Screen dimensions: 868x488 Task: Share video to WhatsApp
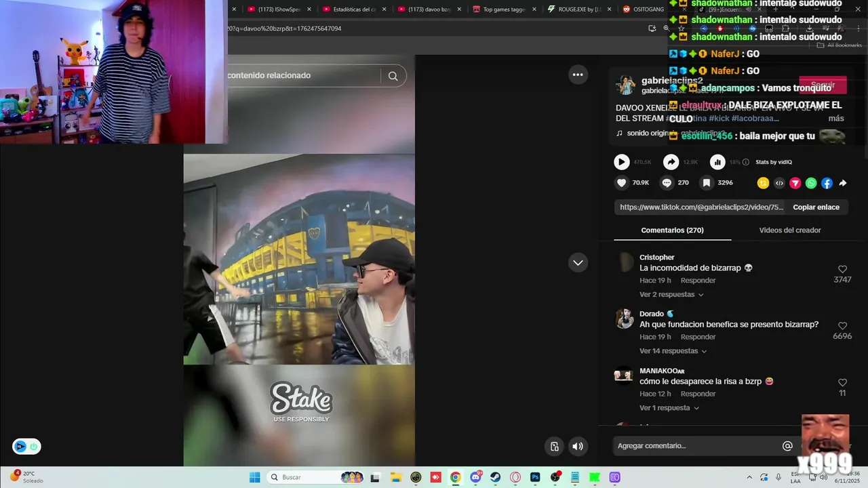coord(811,183)
